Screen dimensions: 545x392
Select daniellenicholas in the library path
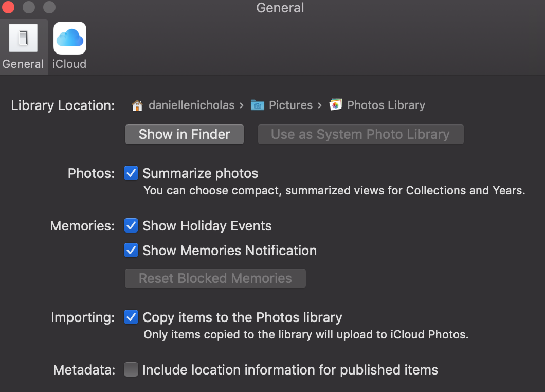point(192,105)
